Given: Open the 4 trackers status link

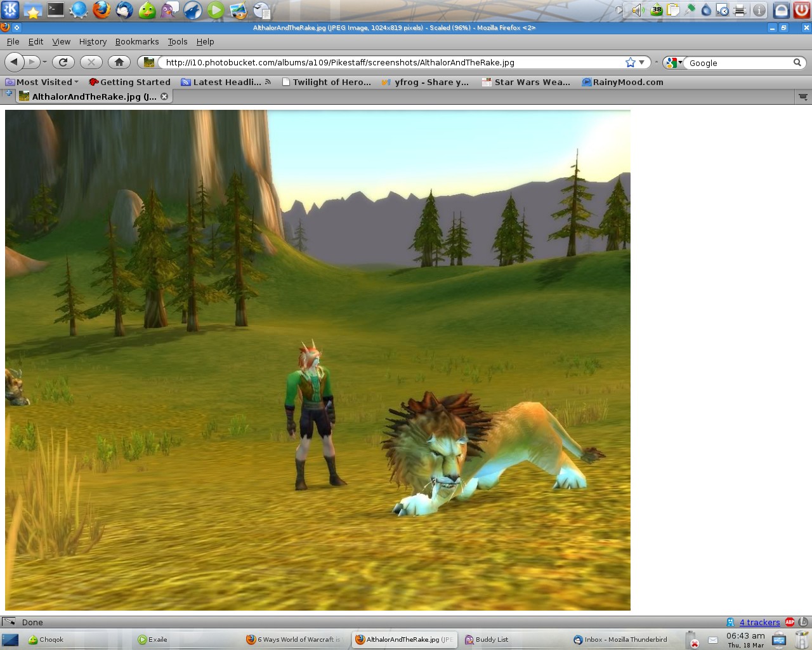Looking at the screenshot, I should tap(759, 622).
